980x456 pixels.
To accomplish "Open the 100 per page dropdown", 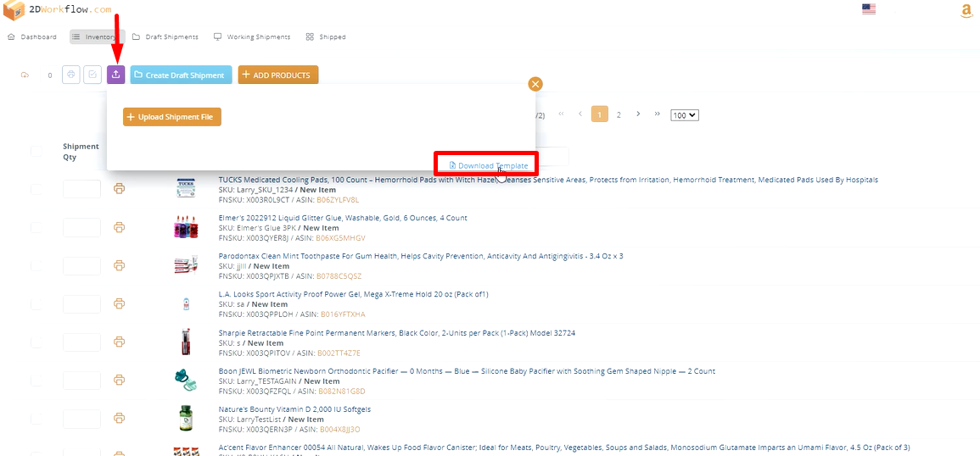I will [x=684, y=114].
